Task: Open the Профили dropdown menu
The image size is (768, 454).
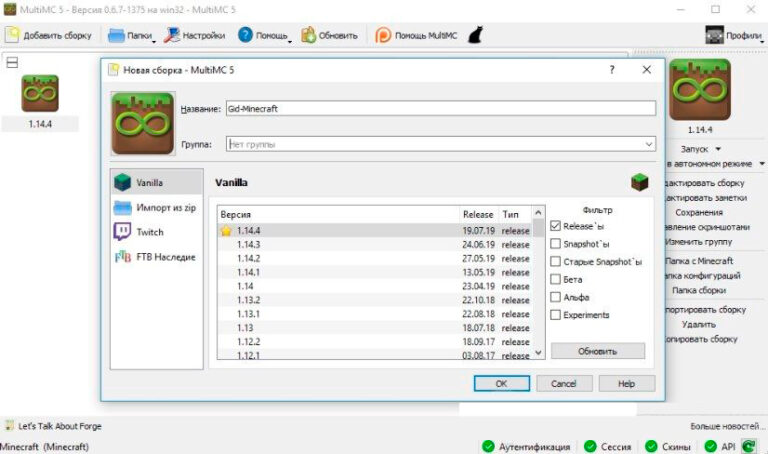Action: click(733, 35)
